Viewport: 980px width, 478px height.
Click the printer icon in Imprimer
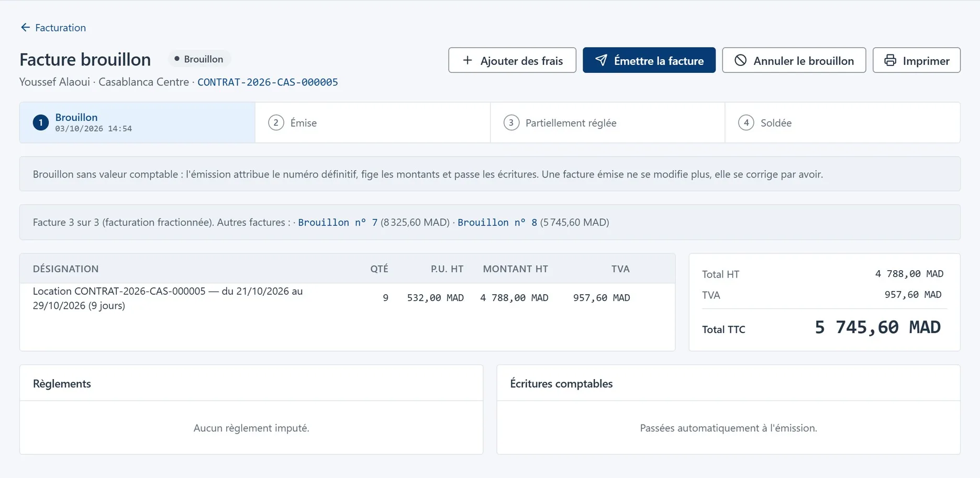[890, 60]
